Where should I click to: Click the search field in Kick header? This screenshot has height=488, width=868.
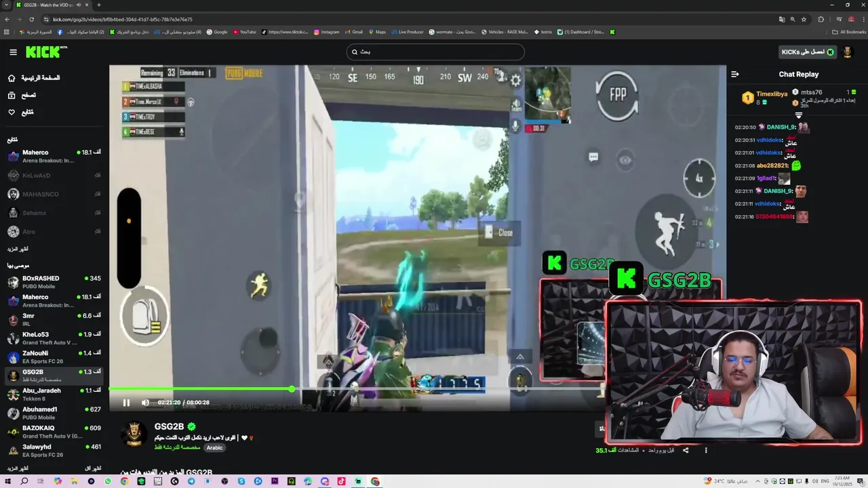click(435, 52)
